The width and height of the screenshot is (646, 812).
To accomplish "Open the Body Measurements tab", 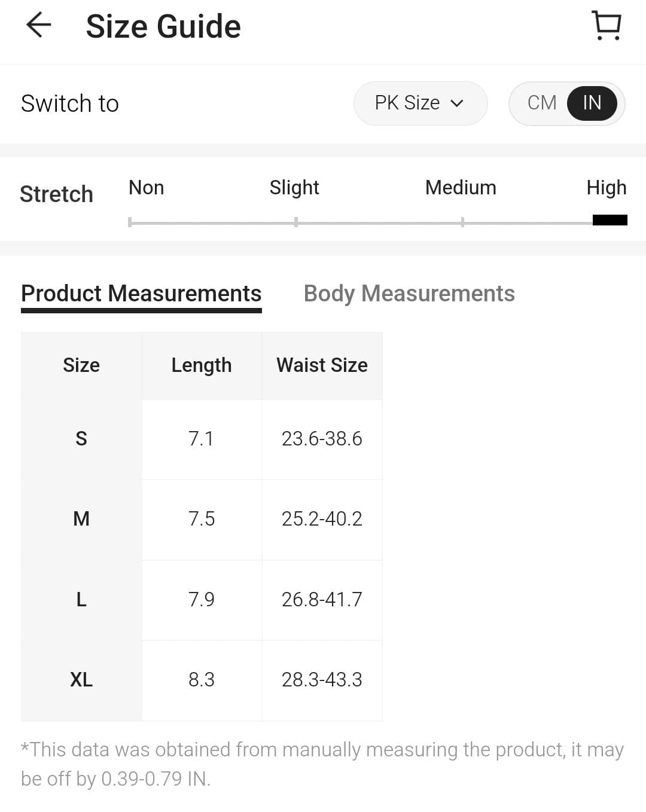I will pos(409,294).
